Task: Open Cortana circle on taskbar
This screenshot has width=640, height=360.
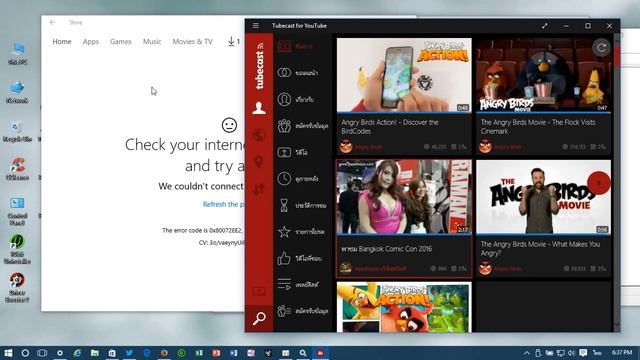Action: 25,353
